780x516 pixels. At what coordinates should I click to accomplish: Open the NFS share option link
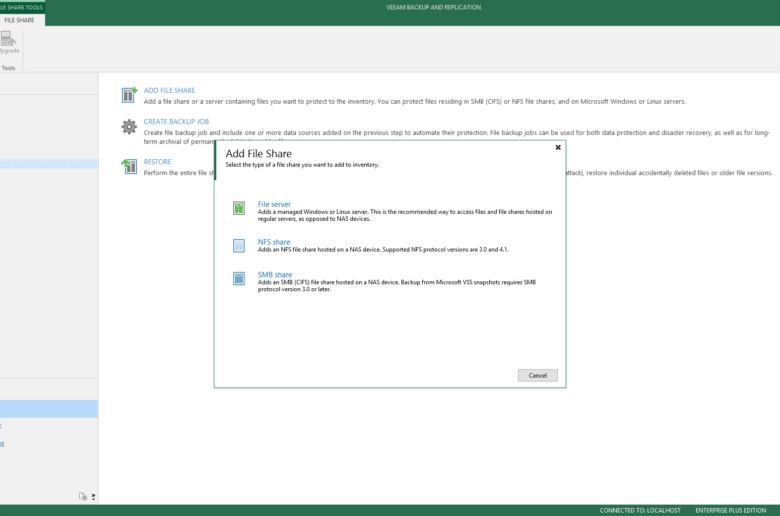pyautogui.click(x=274, y=242)
